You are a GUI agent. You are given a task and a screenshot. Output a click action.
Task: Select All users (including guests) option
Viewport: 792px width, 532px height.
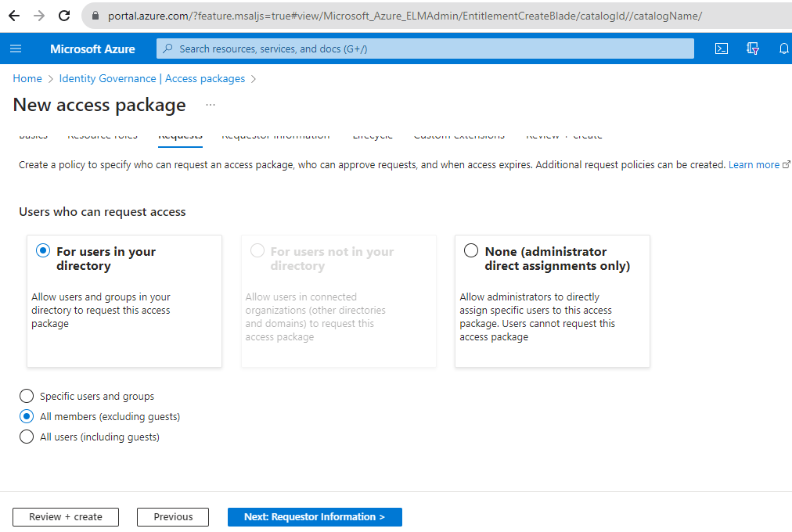coord(27,437)
